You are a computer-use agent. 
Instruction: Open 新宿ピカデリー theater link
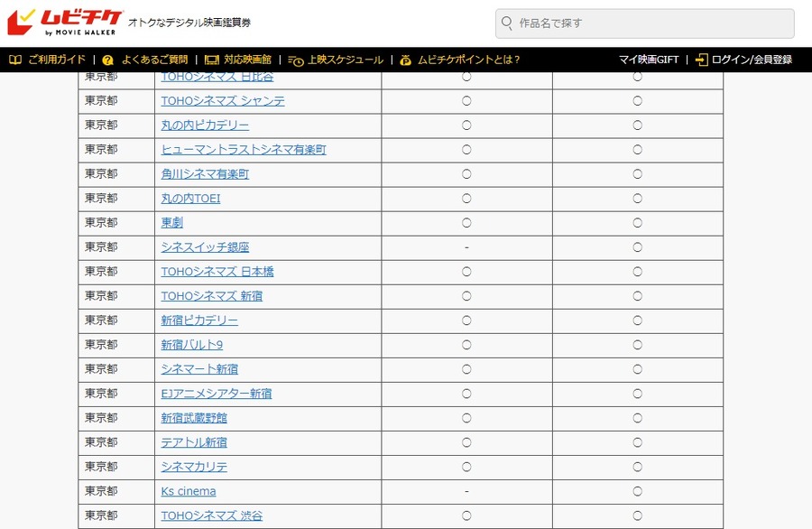click(x=199, y=320)
